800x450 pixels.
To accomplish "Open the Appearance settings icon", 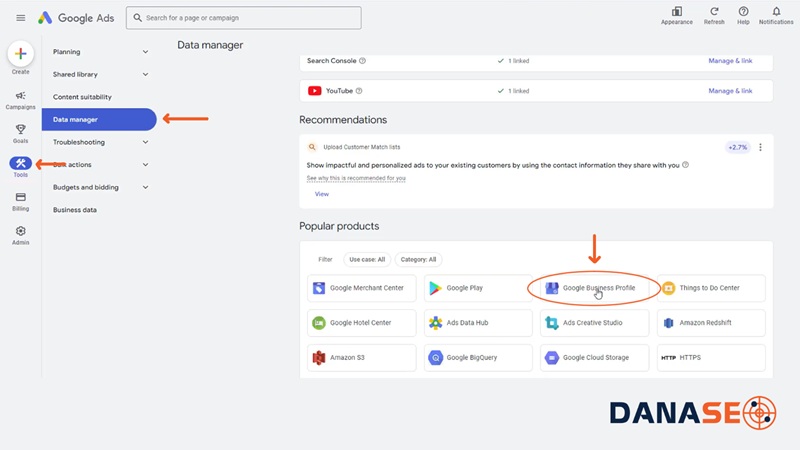I will [x=677, y=16].
